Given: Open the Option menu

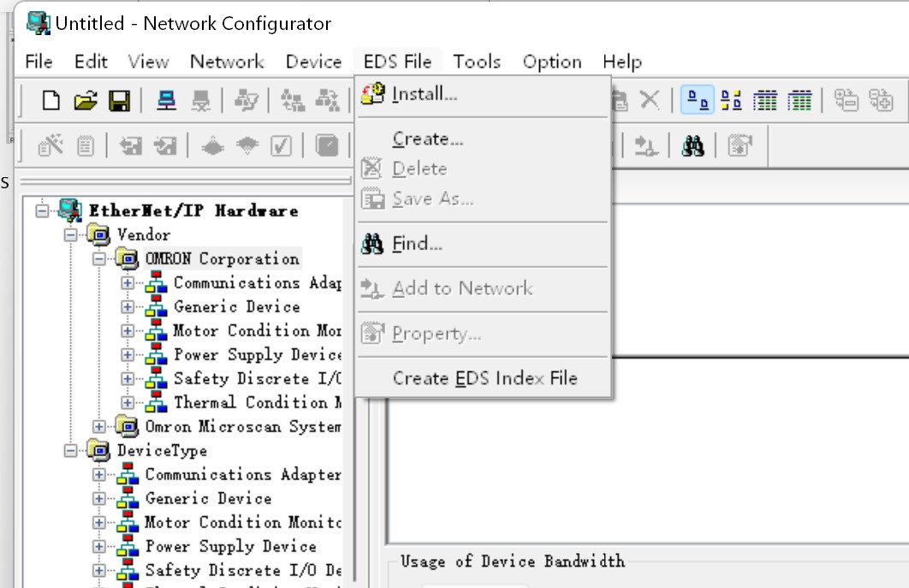Looking at the screenshot, I should point(552,62).
